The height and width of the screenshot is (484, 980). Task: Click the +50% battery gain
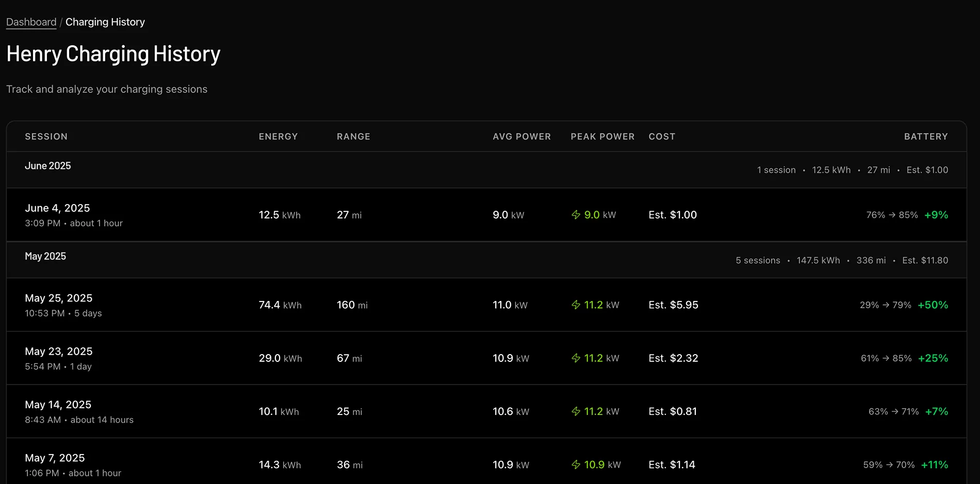pyautogui.click(x=933, y=305)
